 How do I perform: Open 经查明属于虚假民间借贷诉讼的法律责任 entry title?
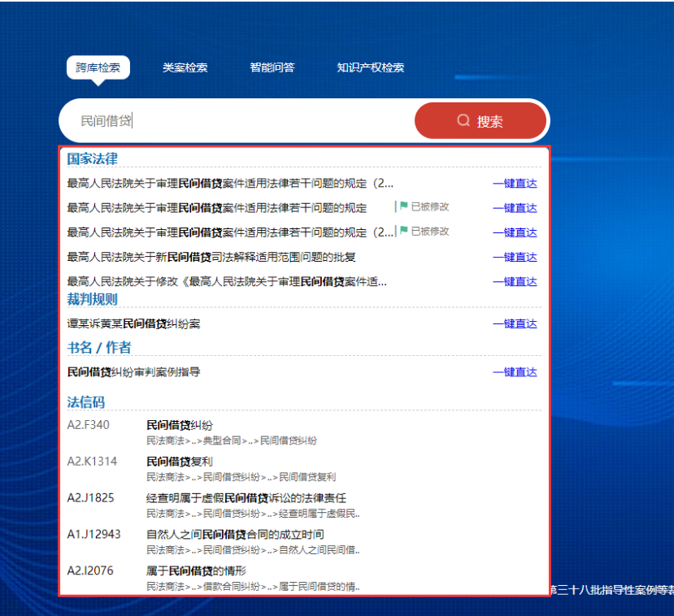[x=246, y=498]
